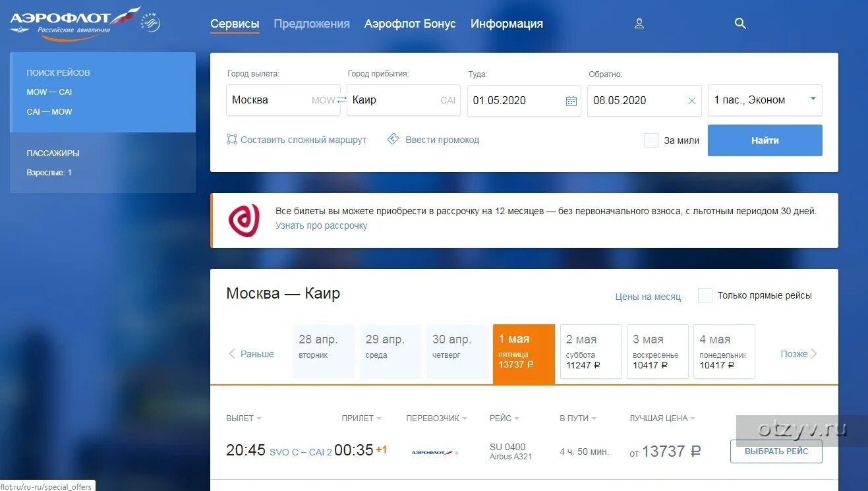
Task: Clear the return date 08.05.2020
Action: [x=691, y=101]
